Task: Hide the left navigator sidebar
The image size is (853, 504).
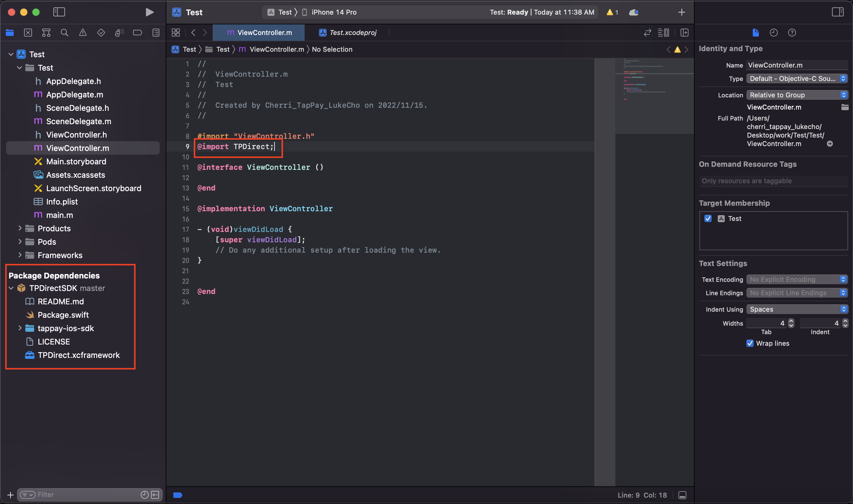Action: [59, 12]
